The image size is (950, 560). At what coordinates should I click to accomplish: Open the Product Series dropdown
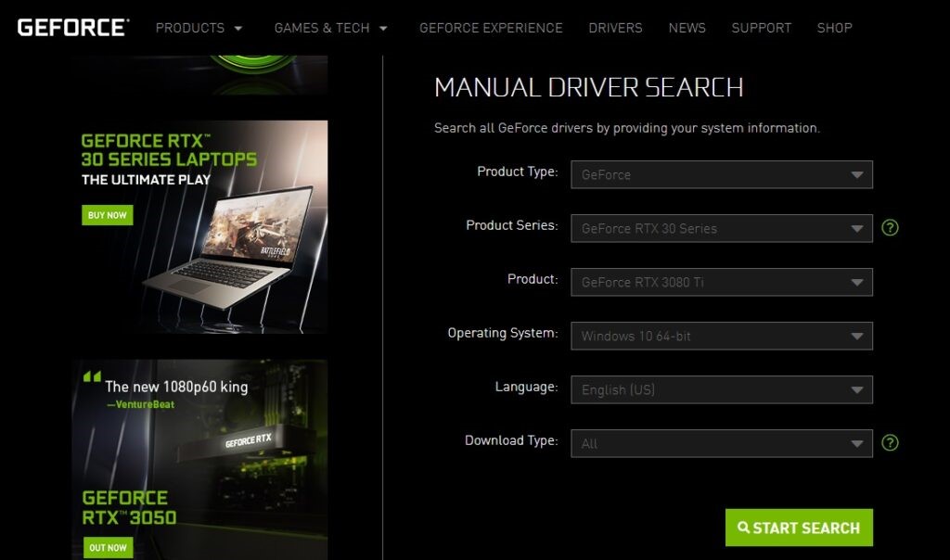(x=722, y=228)
